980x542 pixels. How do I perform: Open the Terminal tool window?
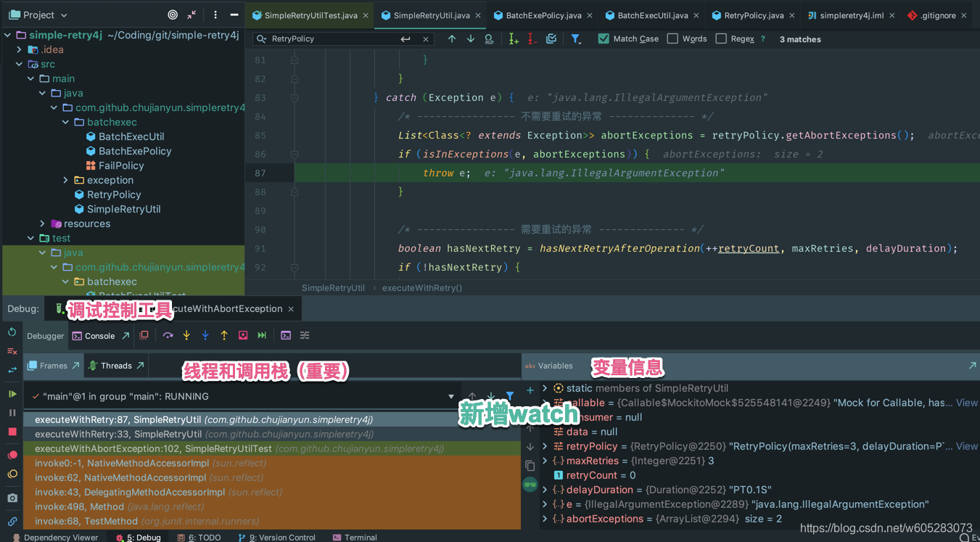coord(355,537)
